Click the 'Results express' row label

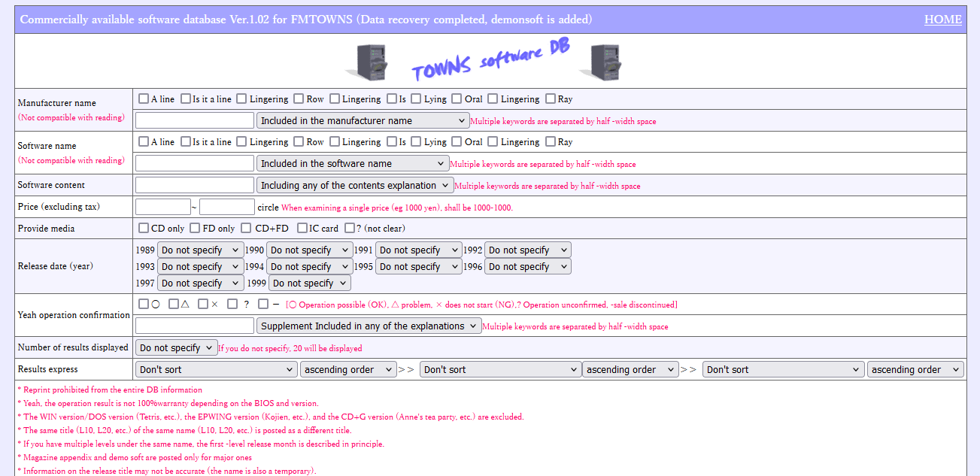click(x=47, y=369)
